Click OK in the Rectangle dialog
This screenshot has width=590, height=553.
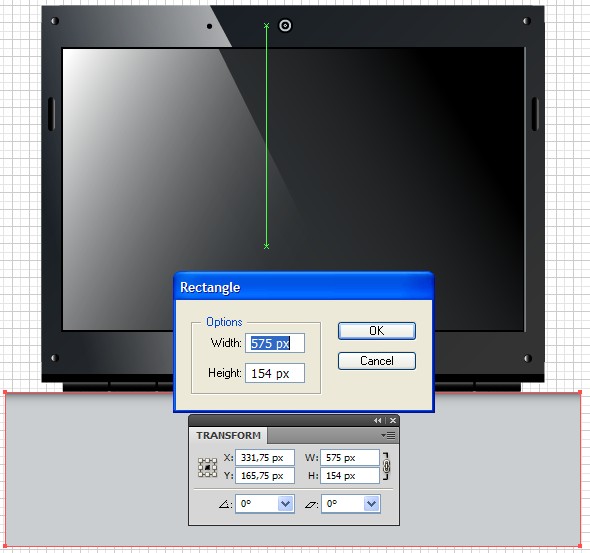[x=377, y=331]
